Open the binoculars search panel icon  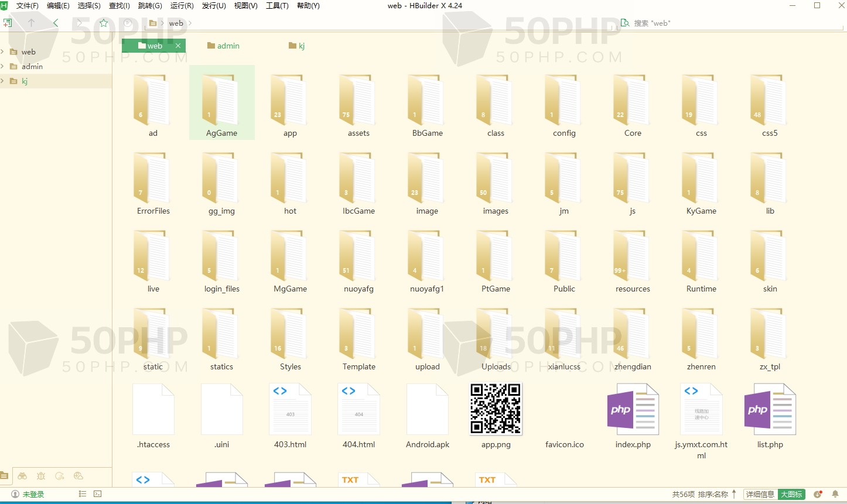tap(22, 476)
